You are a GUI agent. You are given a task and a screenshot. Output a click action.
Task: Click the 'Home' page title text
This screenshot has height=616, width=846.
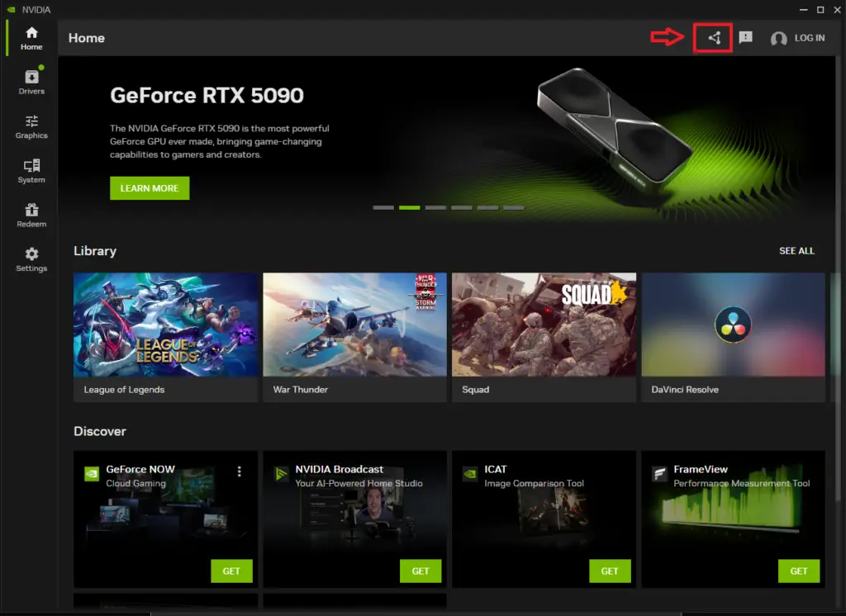(86, 38)
